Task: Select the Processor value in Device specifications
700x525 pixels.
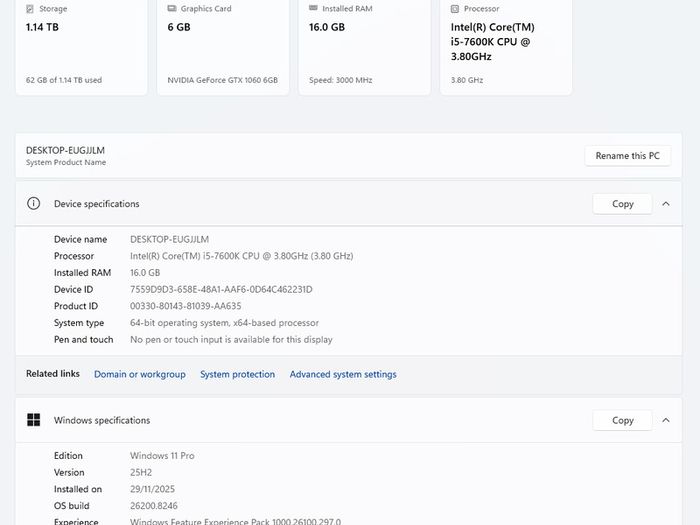Action: coord(242,256)
